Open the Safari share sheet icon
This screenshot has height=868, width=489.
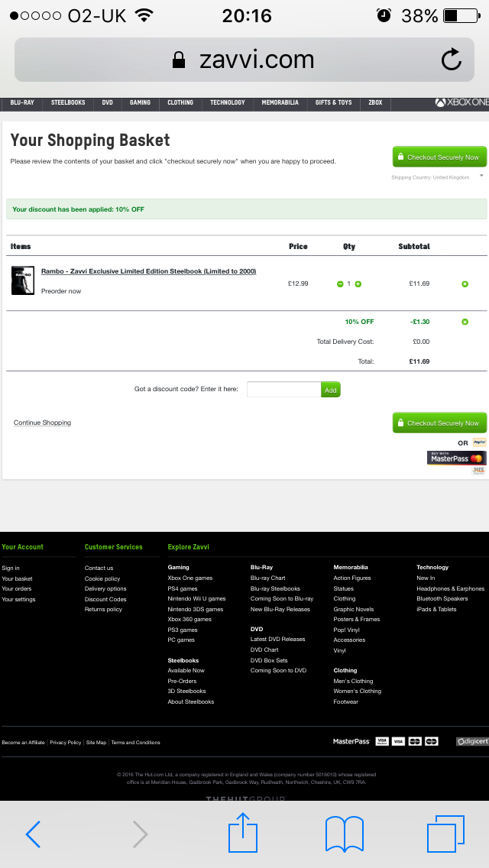[x=243, y=832]
